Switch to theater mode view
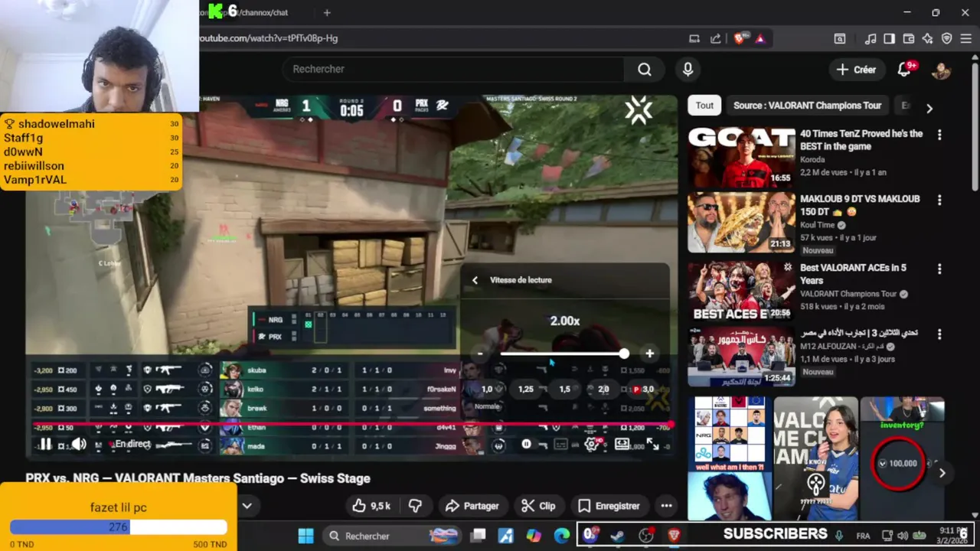 tap(622, 445)
